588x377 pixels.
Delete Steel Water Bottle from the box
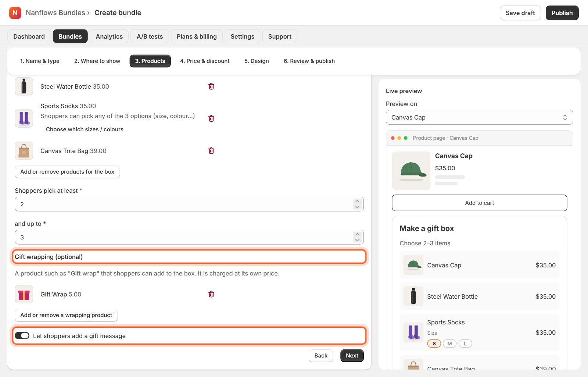click(x=211, y=86)
